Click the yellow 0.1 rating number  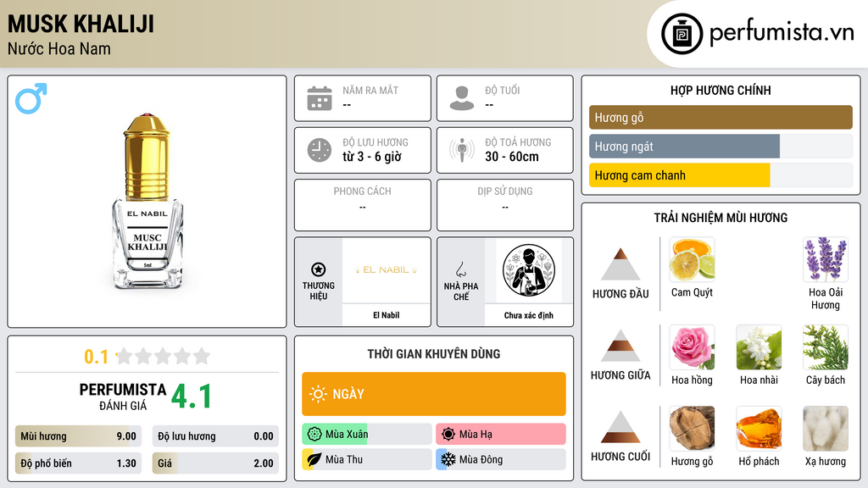pyautogui.click(x=97, y=357)
